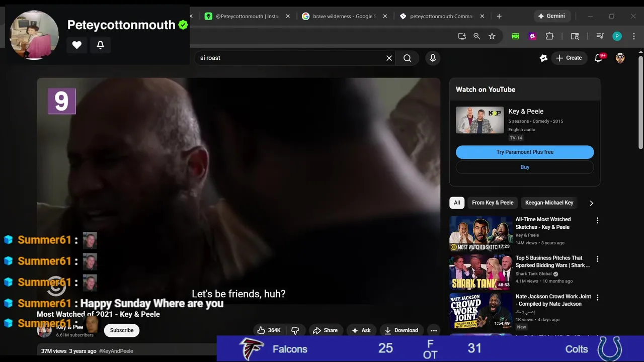Viewport: 644px width, 362px height.
Task: Open the Chrome profile 'P' avatar
Action: 617,36
